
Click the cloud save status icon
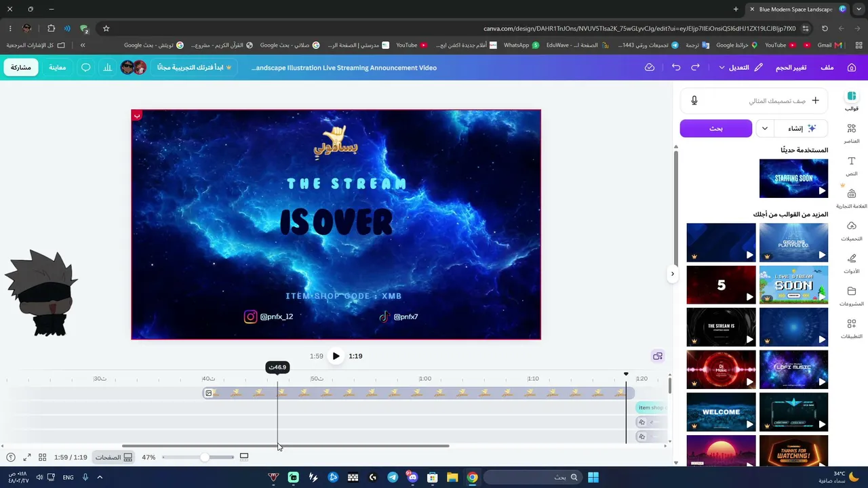650,68
